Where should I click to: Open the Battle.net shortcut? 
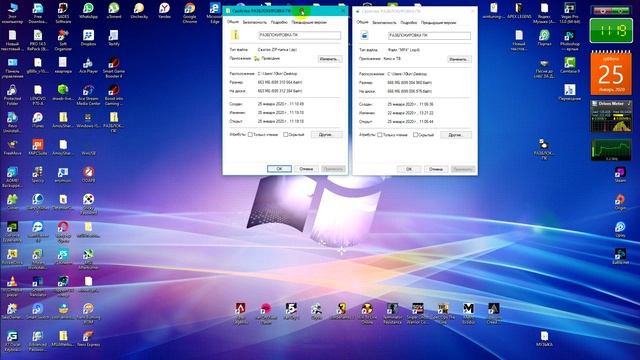click(x=620, y=256)
